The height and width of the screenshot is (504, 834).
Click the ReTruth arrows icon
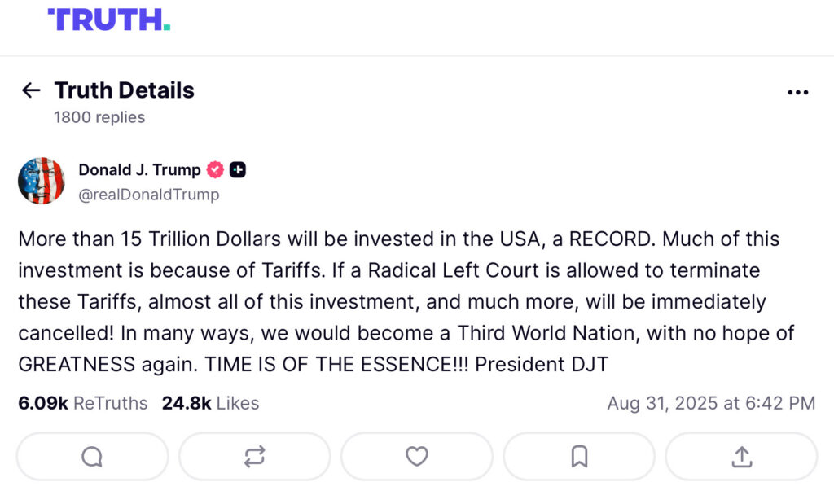(254, 457)
